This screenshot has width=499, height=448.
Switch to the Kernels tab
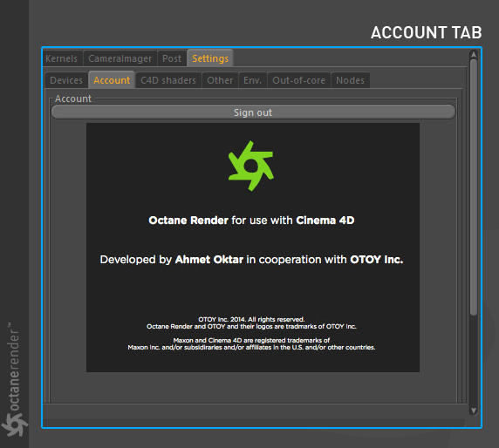pyautogui.click(x=62, y=58)
